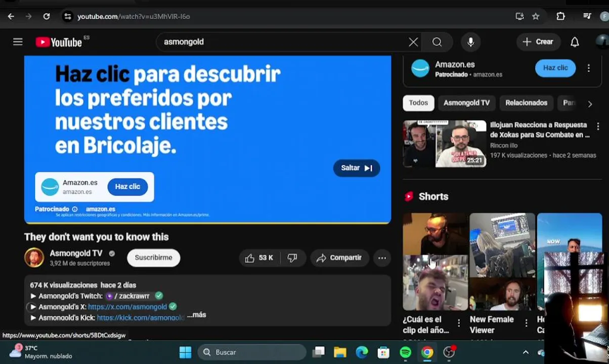The image size is (609, 364).
Task: Open the zackrawrr Twitch link
Action: 127,296
